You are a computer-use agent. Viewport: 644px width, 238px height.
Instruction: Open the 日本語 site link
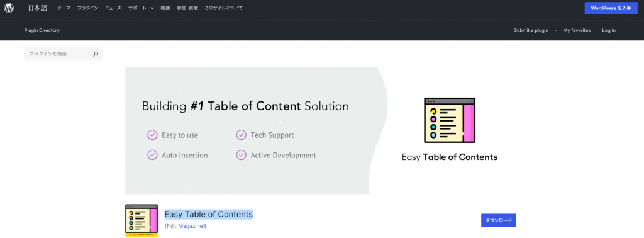pos(37,8)
